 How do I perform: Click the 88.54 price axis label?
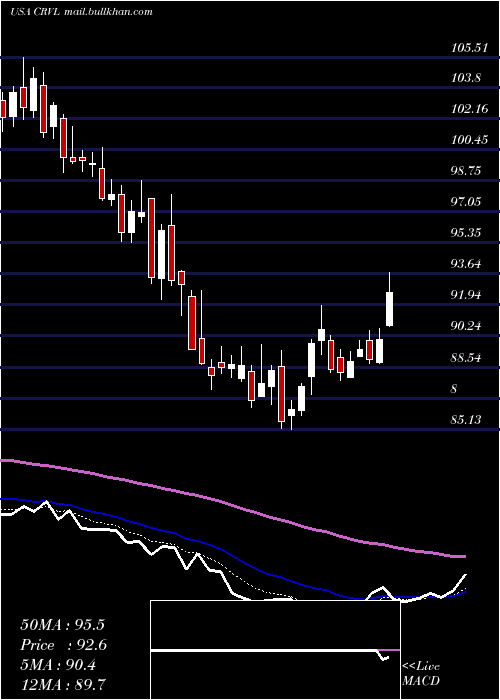point(466,358)
